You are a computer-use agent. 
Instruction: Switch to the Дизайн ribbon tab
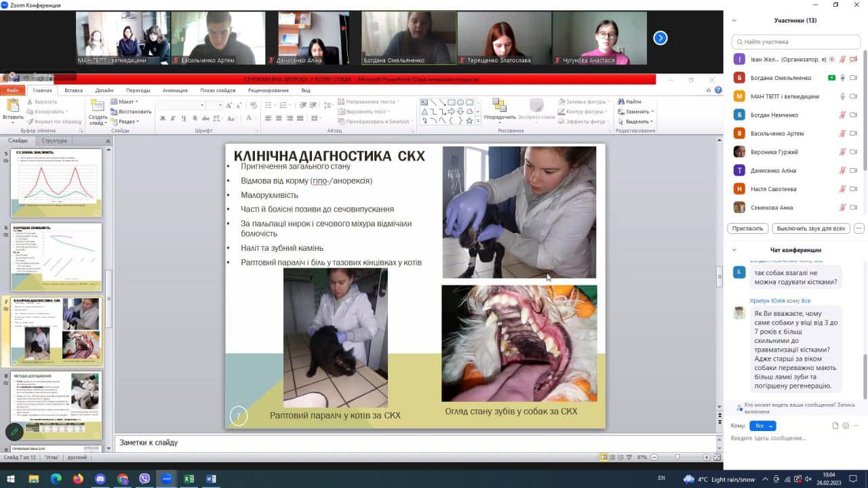pyautogui.click(x=104, y=90)
